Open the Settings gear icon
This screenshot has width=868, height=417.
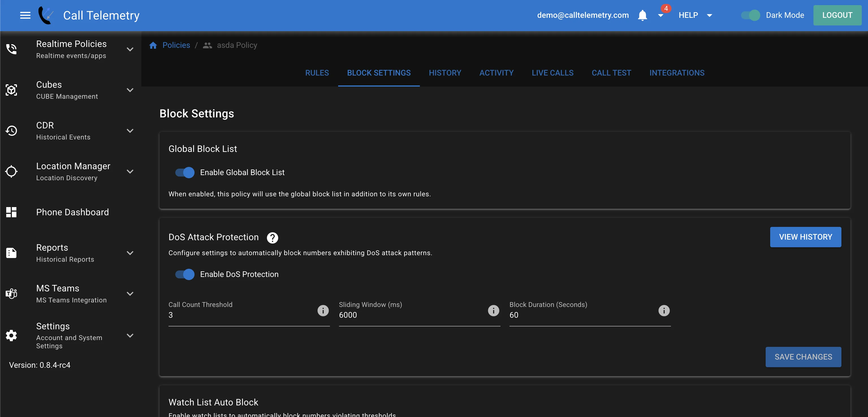(x=12, y=335)
